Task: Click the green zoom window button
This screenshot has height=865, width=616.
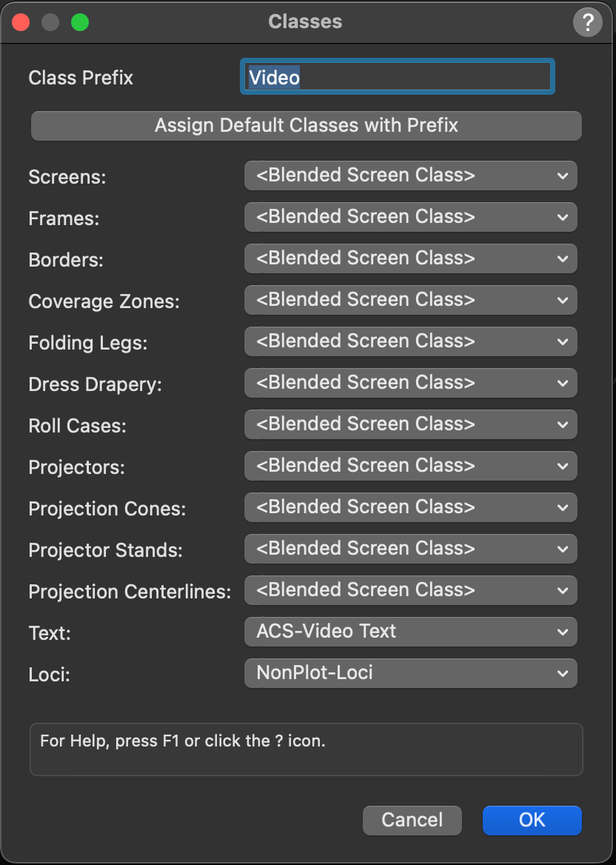Action: pyautogui.click(x=80, y=22)
